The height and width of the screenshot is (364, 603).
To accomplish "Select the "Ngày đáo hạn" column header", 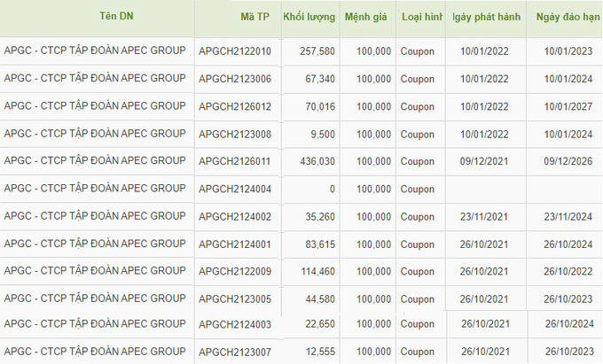I will coord(567,17).
